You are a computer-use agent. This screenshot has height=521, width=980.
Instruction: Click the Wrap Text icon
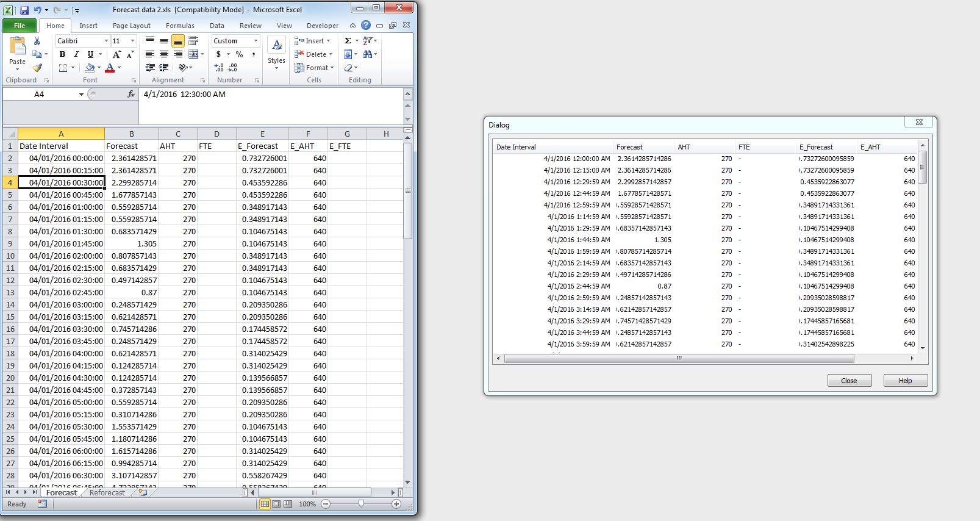[193, 41]
